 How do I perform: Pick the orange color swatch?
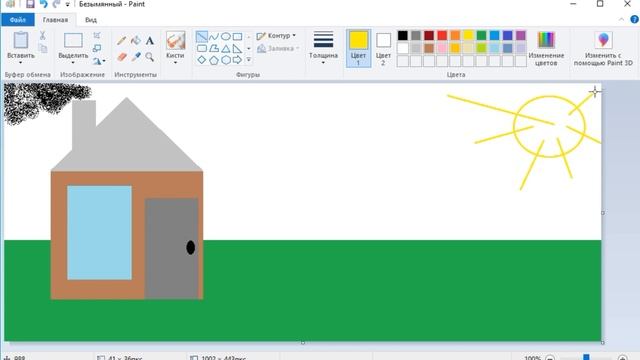[x=455, y=36]
